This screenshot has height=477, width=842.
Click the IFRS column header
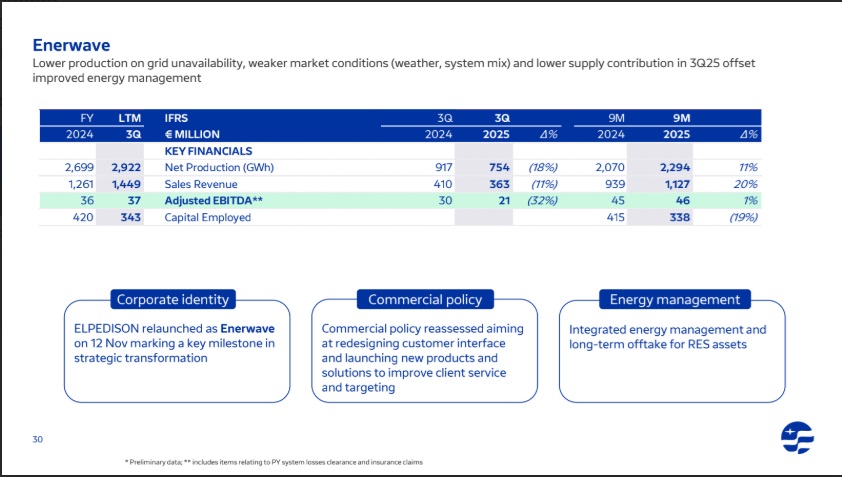[176, 117]
